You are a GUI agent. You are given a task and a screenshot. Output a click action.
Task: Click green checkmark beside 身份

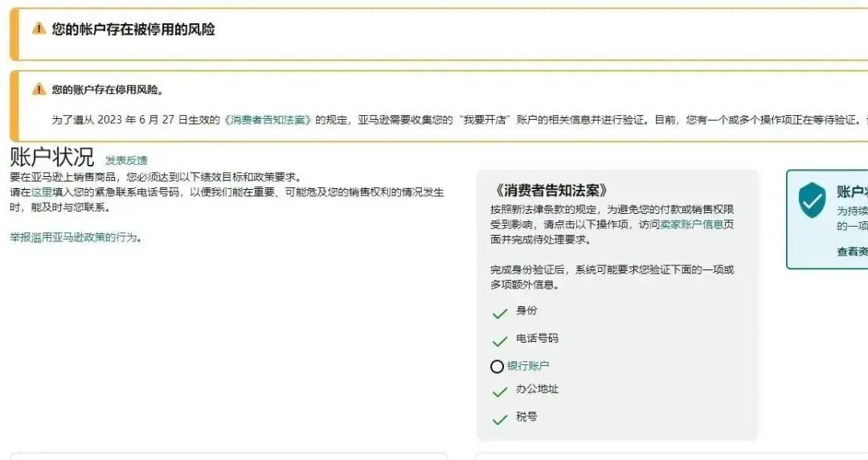500,314
